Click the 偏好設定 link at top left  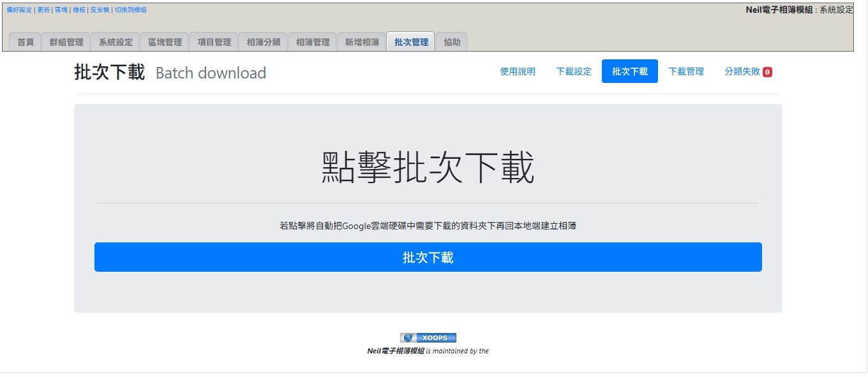(19, 10)
